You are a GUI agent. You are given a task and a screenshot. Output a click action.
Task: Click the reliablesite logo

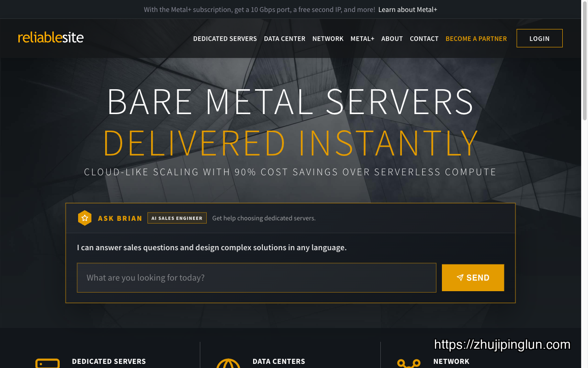[51, 38]
